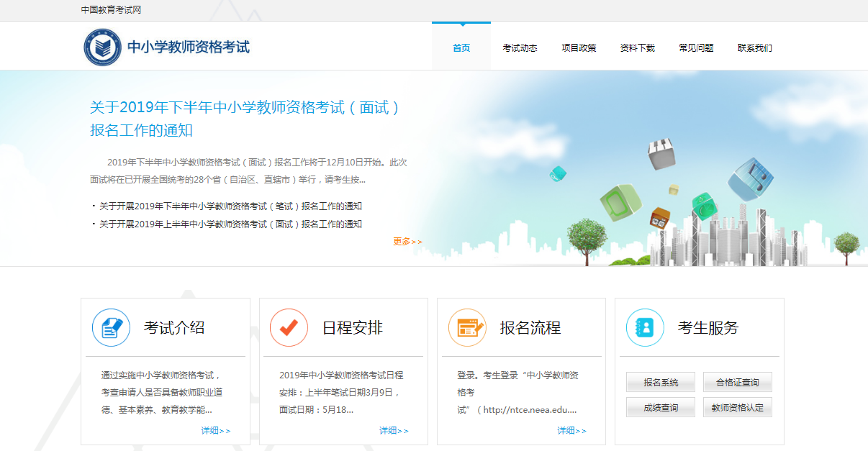This screenshot has width=868, height=451.
Task: Go to the 考试动态 menu item
Action: tap(520, 48)
